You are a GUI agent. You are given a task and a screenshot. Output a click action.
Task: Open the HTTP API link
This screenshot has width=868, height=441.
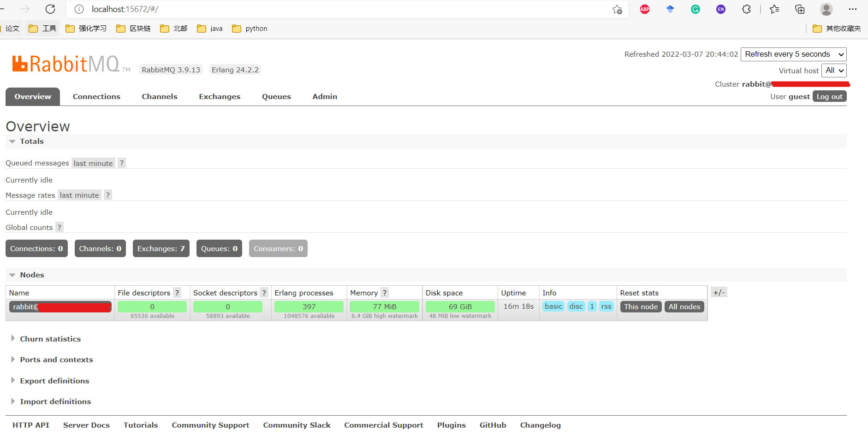click(x=31, y=425)
